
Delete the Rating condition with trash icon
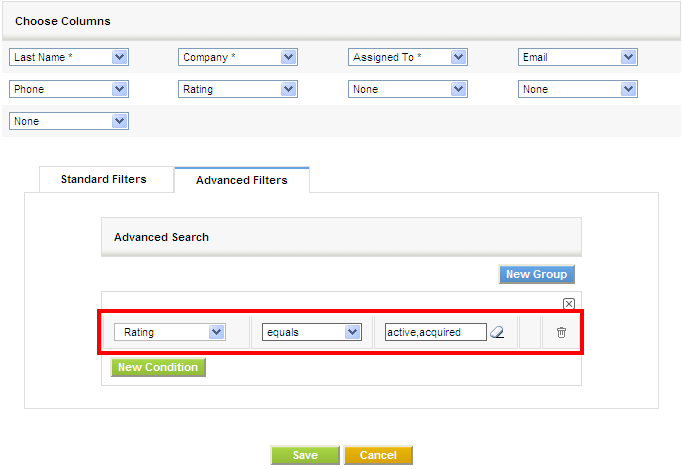point(561,332)
